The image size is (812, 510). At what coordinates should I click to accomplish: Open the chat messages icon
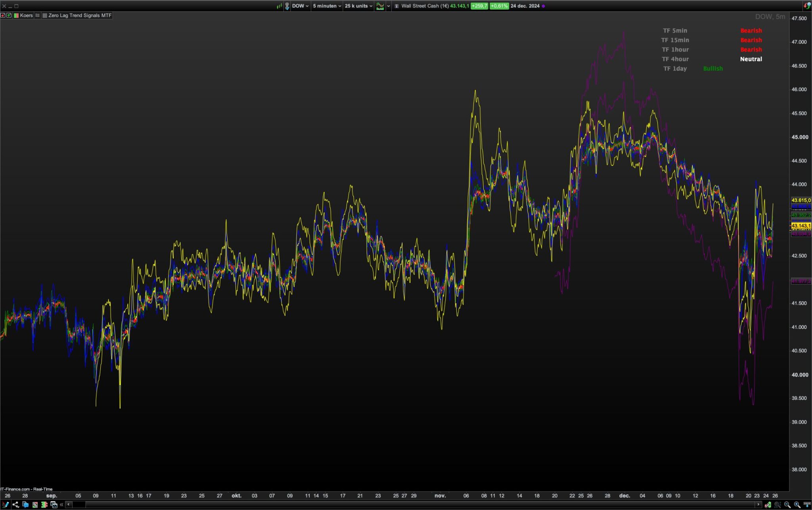pyautogui.click(x=25, y=504)
